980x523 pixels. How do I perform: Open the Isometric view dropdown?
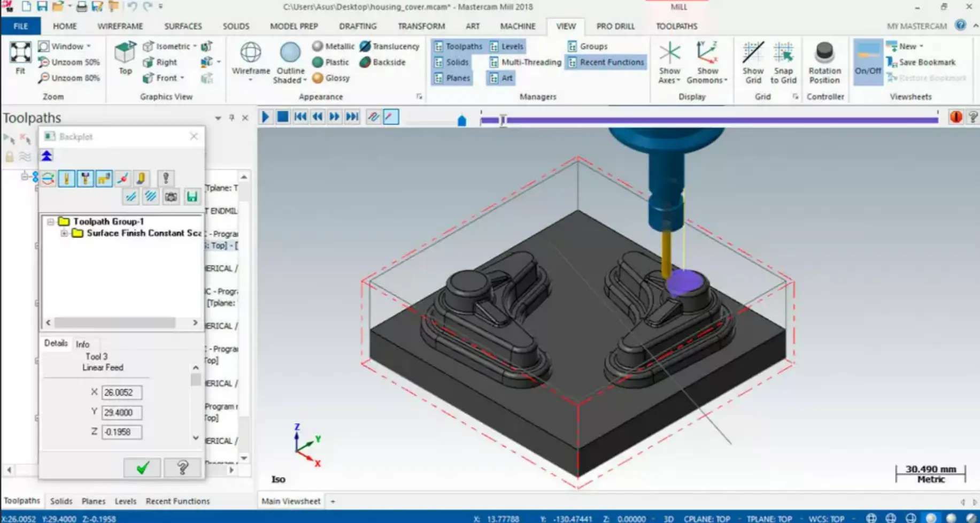[x=195, y=47]
